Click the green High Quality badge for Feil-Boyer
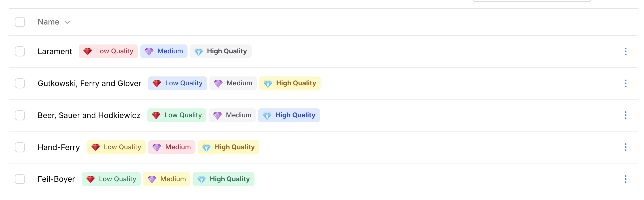644x200 pixels. click(x=223, y=179)
